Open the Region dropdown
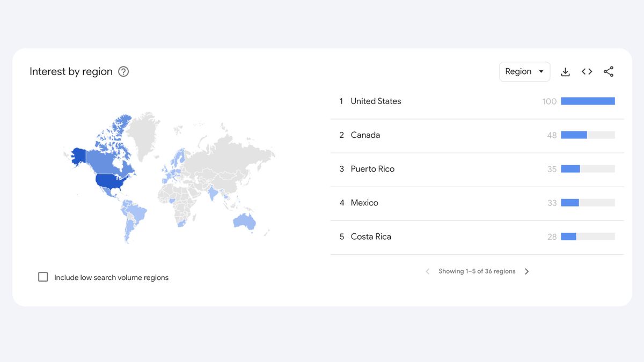The image size is (644, 362). [524, 72]
